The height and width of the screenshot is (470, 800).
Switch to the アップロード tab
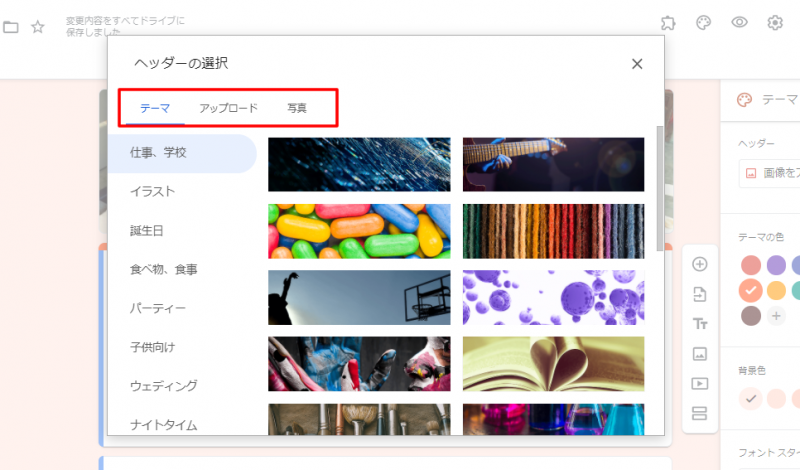coord(228,108)
